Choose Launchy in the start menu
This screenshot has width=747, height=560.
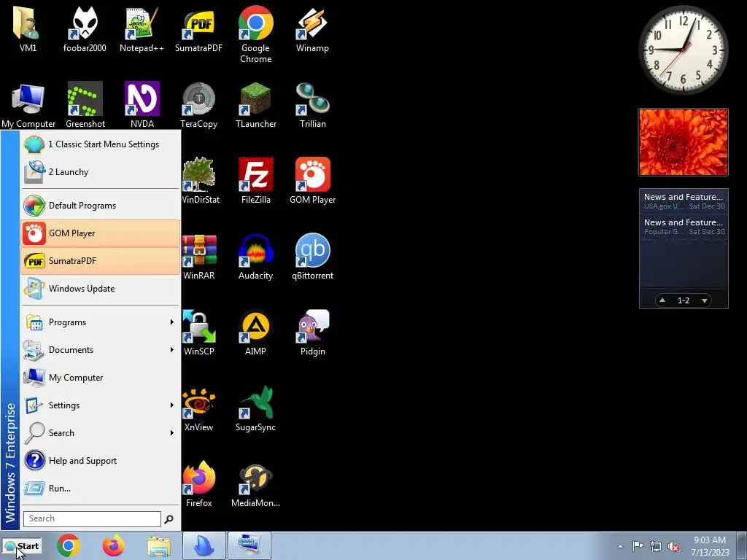click(x=101, y=172)
